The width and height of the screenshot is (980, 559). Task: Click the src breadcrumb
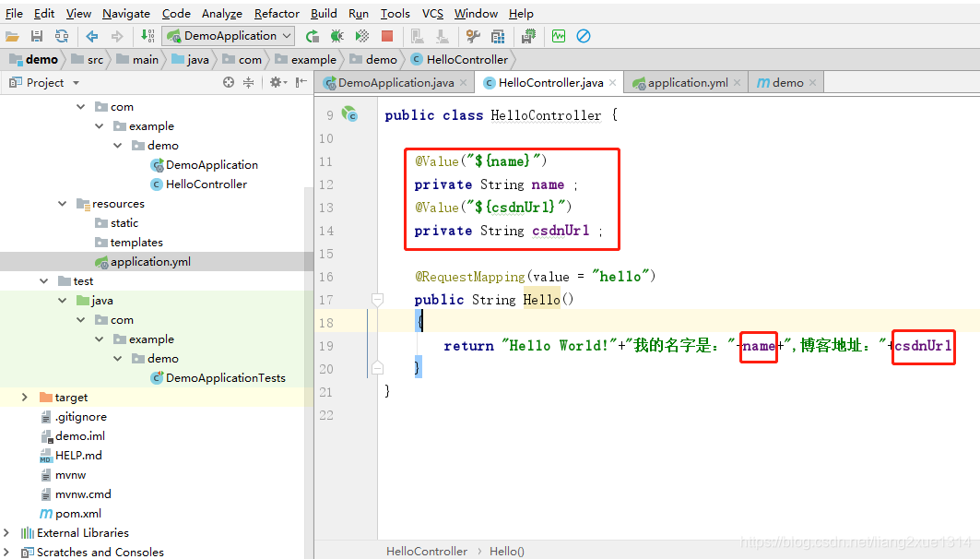(88, 59)
